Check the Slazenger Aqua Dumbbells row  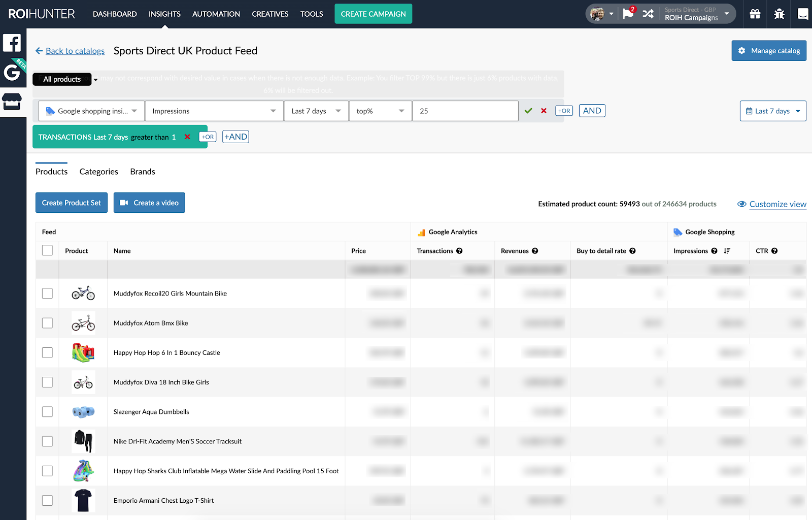[x=47, y=412]
